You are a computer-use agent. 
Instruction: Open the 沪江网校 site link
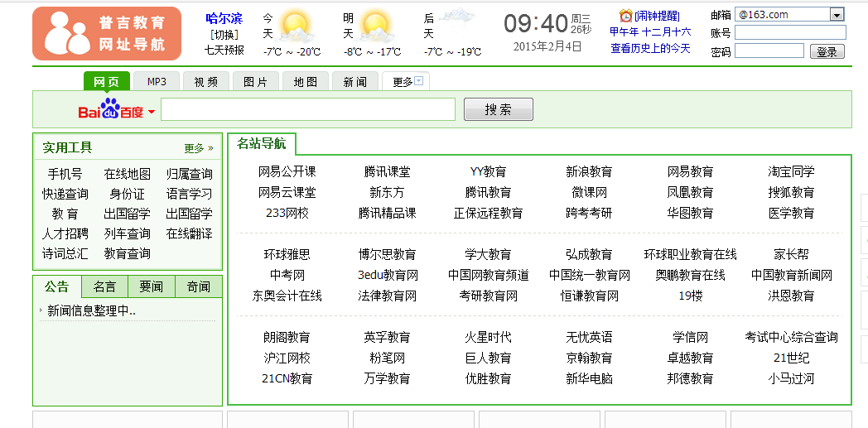[x=287, y=358]
